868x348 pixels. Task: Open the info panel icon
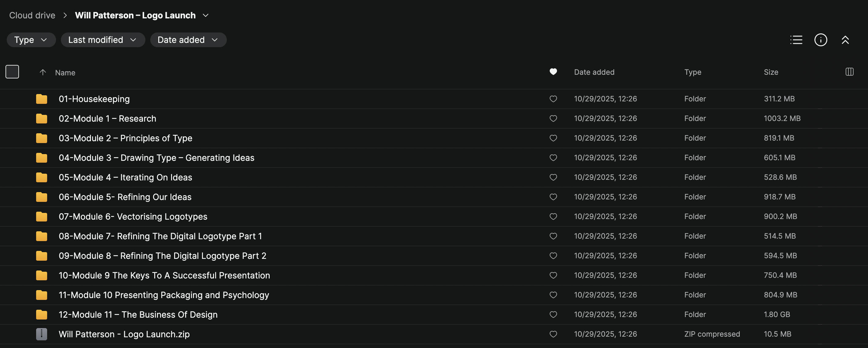click(x=821, y=40)
